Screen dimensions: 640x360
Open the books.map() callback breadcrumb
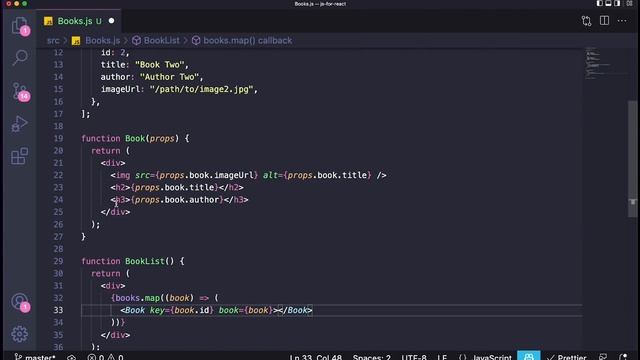[242, 40]
